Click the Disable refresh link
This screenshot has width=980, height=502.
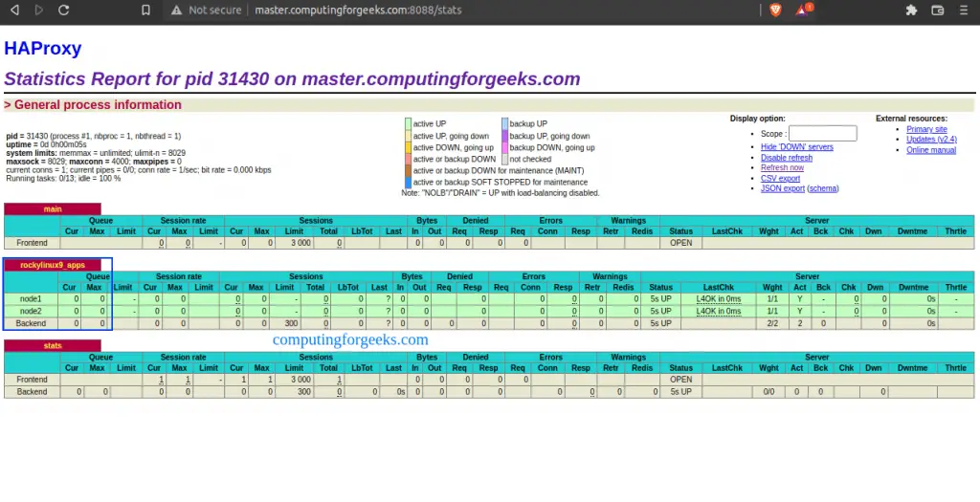click(x=787, y=158)
